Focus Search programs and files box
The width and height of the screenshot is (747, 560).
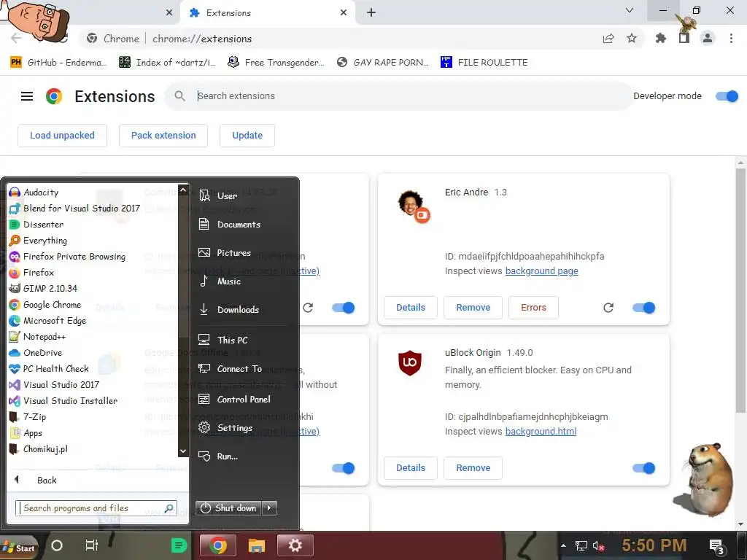[96, 508]
